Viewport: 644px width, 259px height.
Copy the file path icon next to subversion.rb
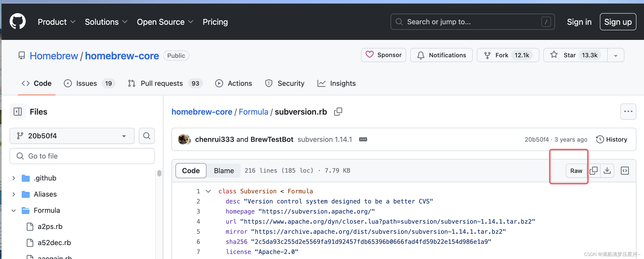point(338,112)
